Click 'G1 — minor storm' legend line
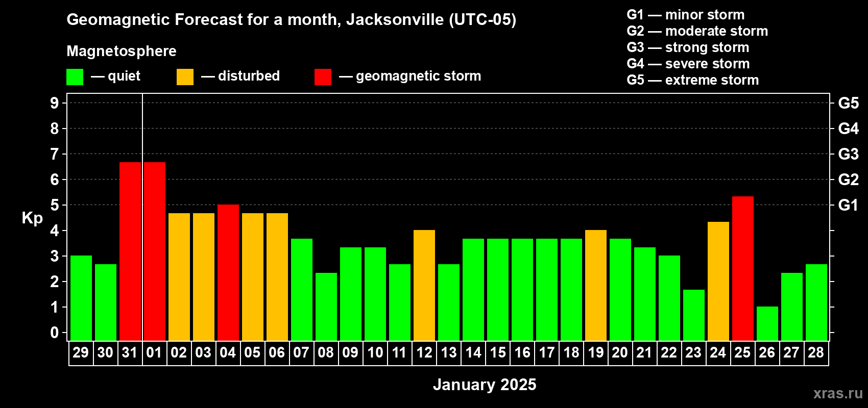The image size is (868, 408). 686,15
